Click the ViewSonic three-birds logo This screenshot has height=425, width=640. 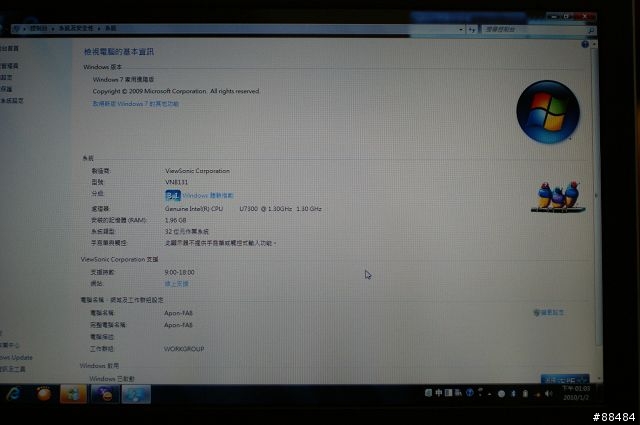(x=558, y=196)
